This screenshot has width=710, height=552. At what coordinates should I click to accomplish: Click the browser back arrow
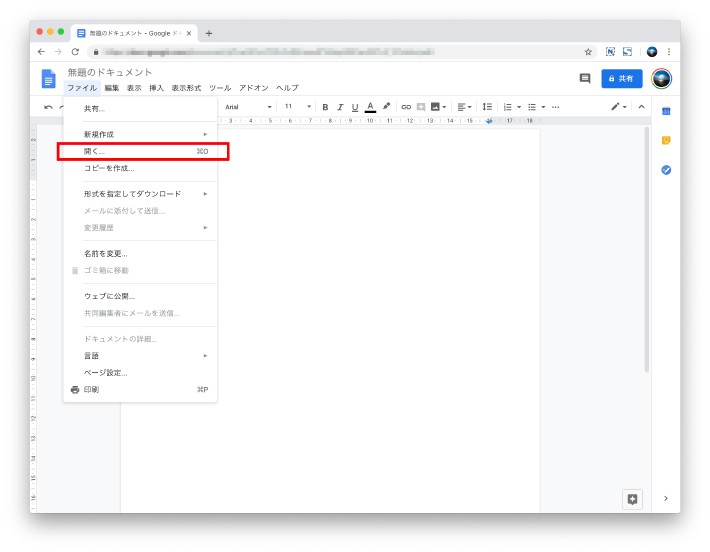pos(41,52)
